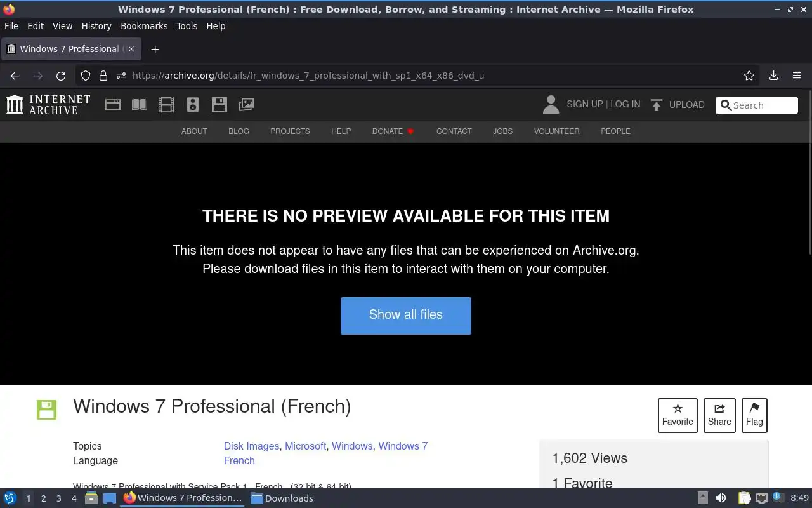Image resolution: width=812 pixels, height=508 pixels.
Task: Click the LOG IN link
Action: 625,104
